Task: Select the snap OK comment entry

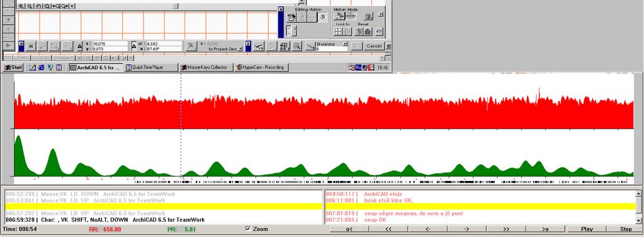Action: point(376,220)
